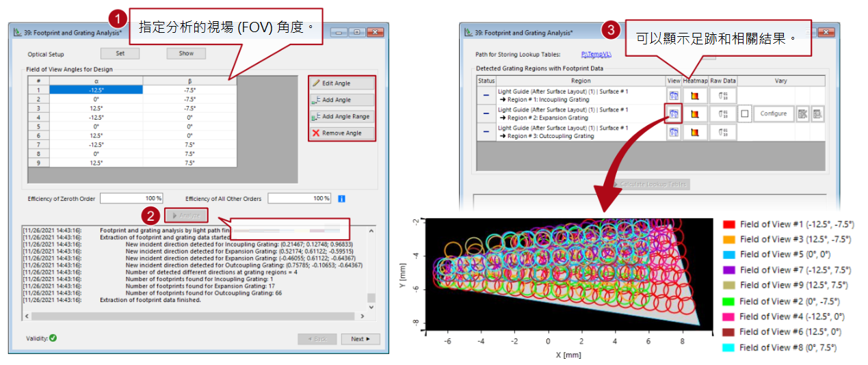Viewport: 868px width, 365px height.
Task: Click Configure button in Vary column
Action: pyautogui.click(x=773, y=113)
